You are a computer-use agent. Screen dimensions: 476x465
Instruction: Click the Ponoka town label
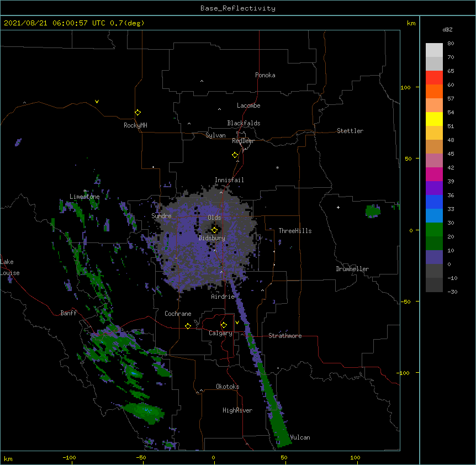coord(265,75)
